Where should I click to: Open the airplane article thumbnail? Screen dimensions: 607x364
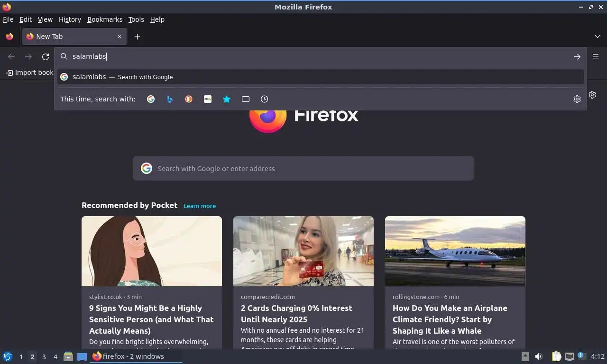tap(455, 251)
